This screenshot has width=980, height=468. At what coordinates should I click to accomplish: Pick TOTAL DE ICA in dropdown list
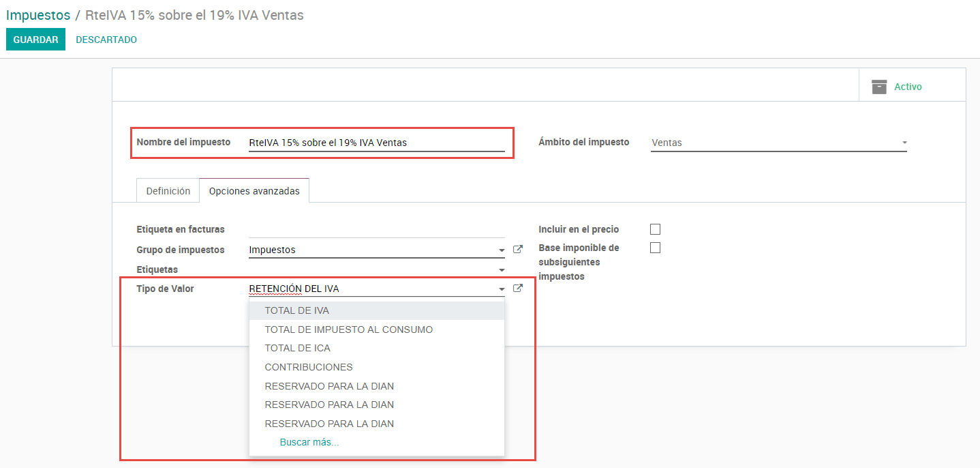pyautogui.click(x=297, y=348)
